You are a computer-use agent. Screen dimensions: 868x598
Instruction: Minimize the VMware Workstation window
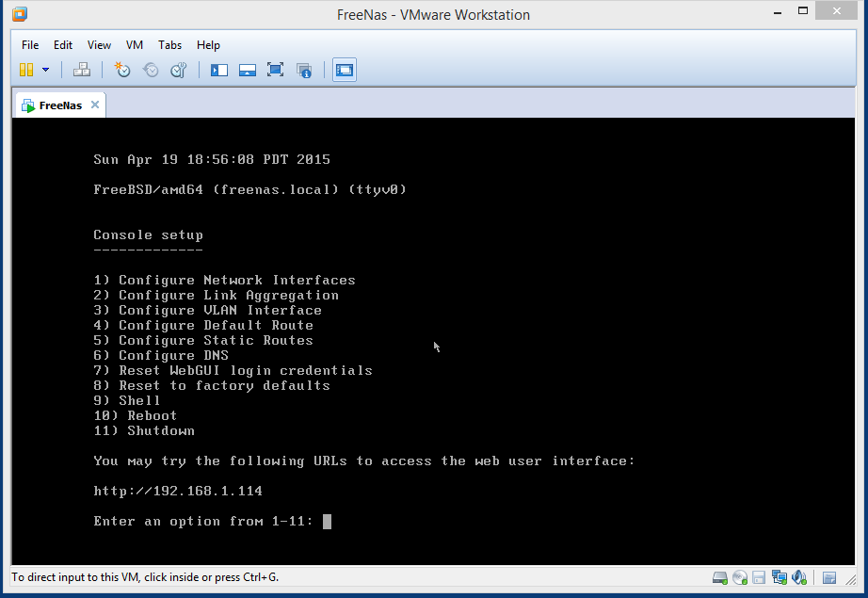click(x=778, y=11)
